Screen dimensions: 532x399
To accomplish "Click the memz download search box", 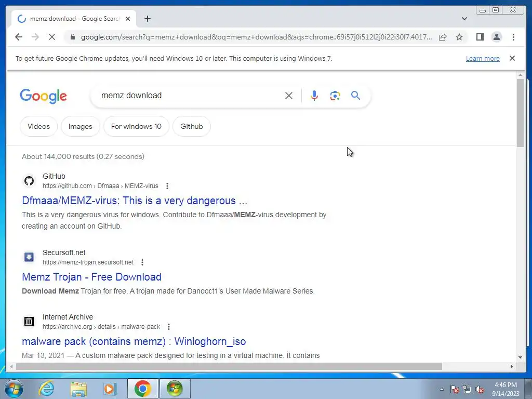I will tap(190, 96).
